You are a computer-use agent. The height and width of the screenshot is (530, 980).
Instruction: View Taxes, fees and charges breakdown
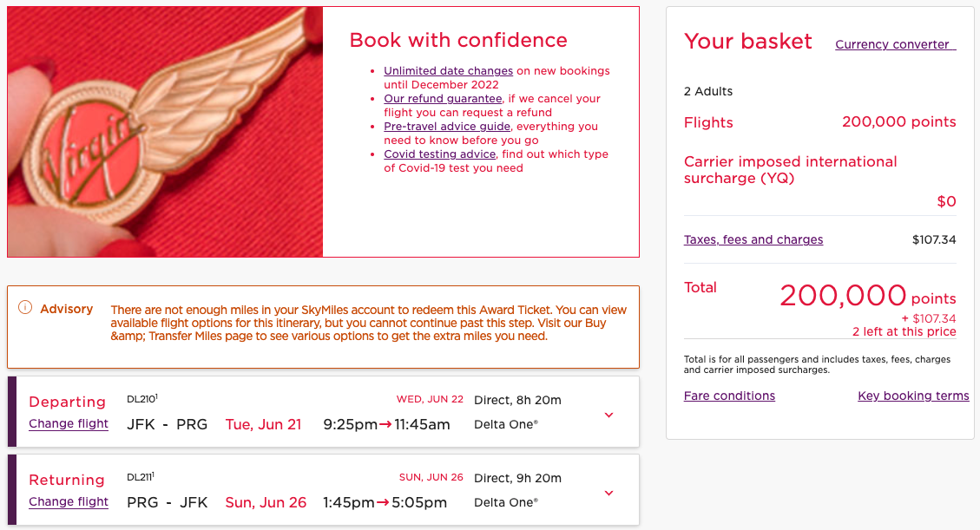[x=753, y=239]
